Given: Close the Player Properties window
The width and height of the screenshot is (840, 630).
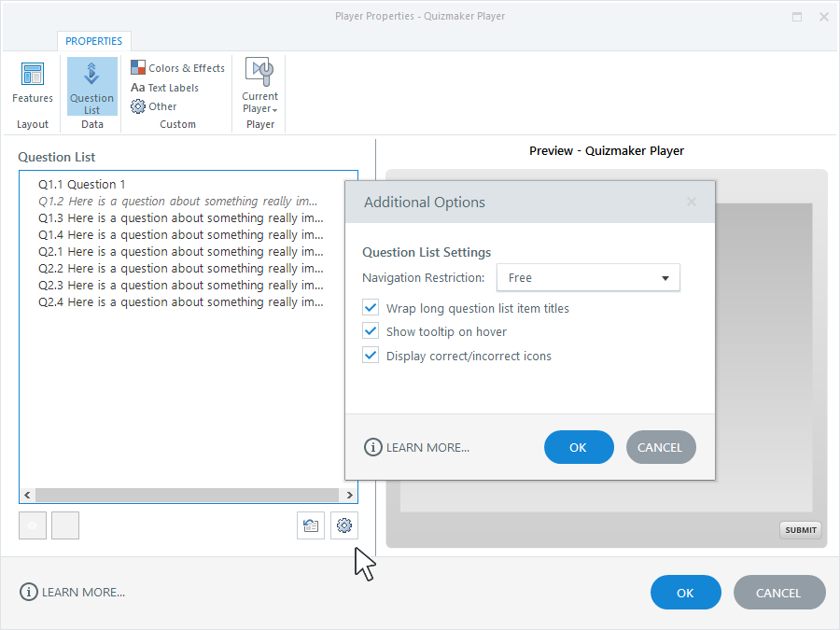Looking at the screenshot, I should 824,17.
